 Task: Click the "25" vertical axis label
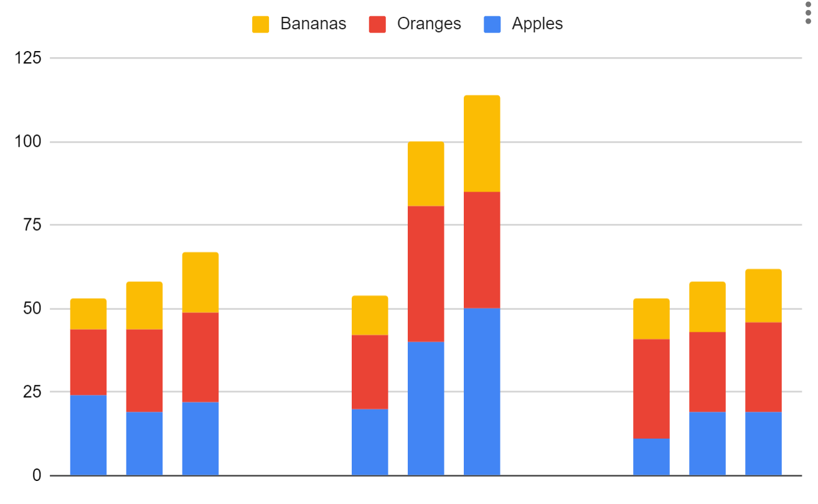pyautogui.click(x=32, y=392)
